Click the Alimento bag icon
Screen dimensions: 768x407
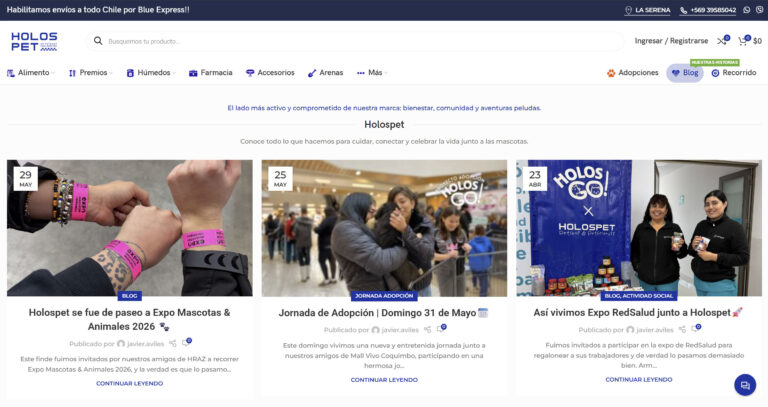11,73
